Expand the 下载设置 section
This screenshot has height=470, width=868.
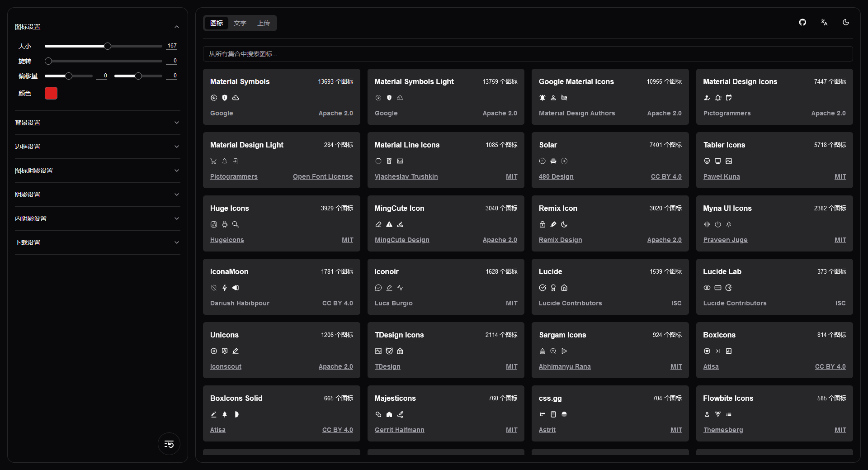click(97, 242)
